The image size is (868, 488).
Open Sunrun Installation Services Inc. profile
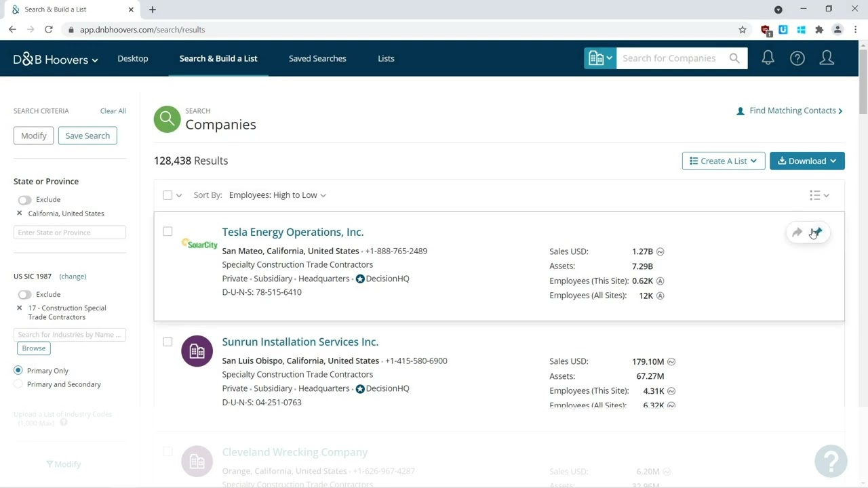click(x=300, y=342)
